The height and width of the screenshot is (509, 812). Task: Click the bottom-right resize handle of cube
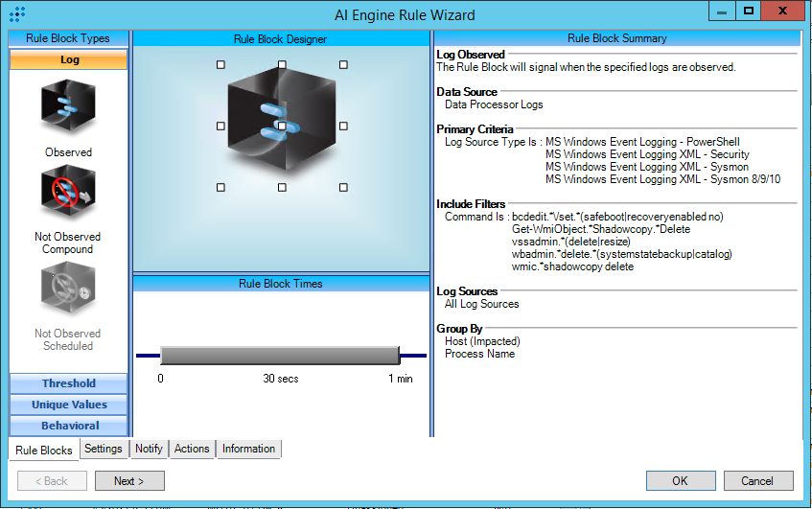[x=343, y=187]
